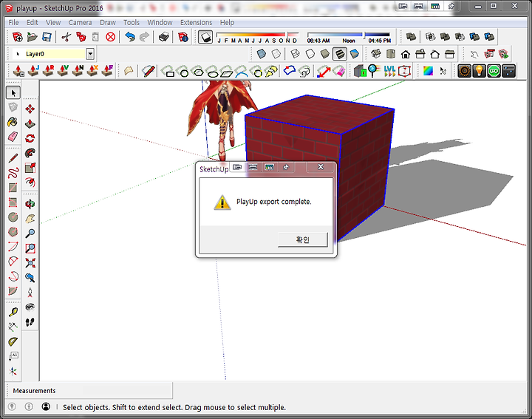The width and height of the screenshot is (532, 419).
Task: Open the Help menu
Action: point(227,22)
